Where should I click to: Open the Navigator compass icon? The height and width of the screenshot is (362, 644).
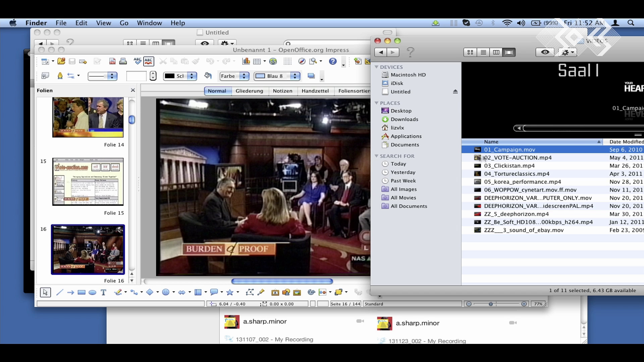(302, 61)
